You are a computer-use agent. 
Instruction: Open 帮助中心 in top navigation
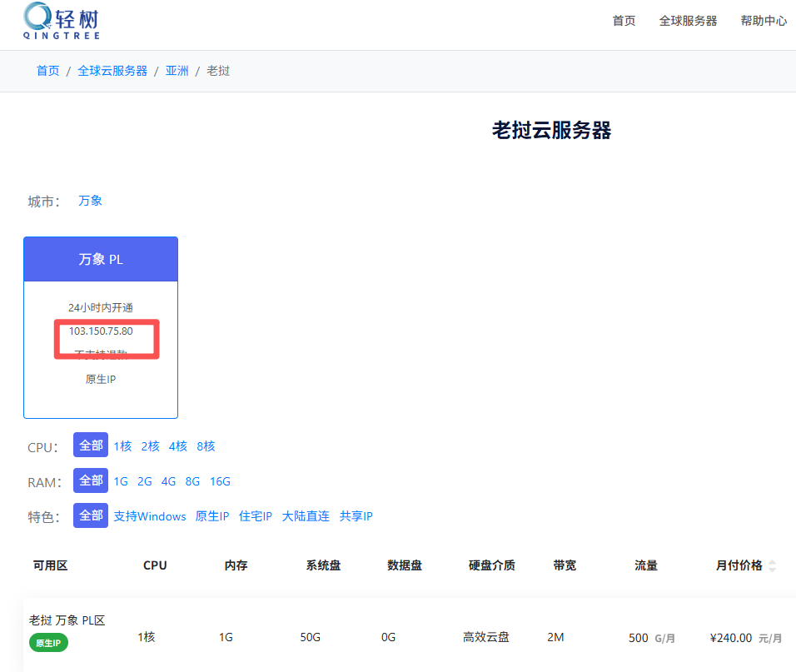point(764,21)
